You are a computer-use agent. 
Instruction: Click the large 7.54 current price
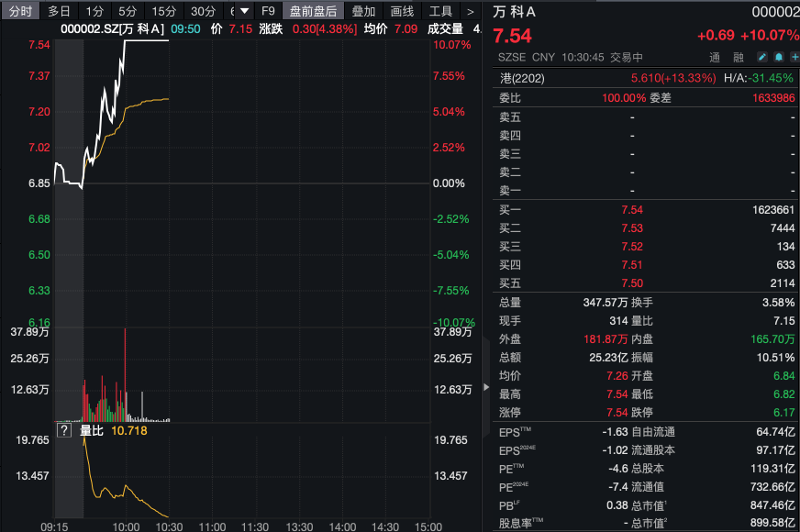(x=512, y=36)
